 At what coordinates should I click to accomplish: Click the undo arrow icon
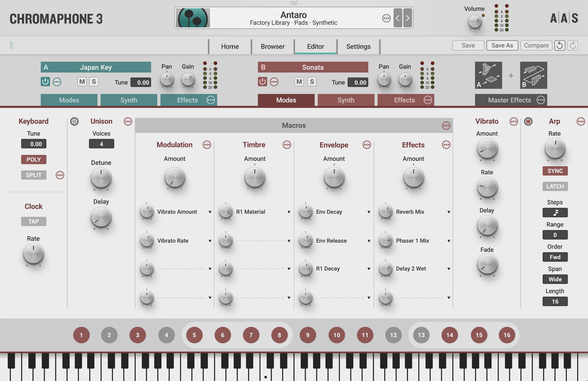[560, 45]
